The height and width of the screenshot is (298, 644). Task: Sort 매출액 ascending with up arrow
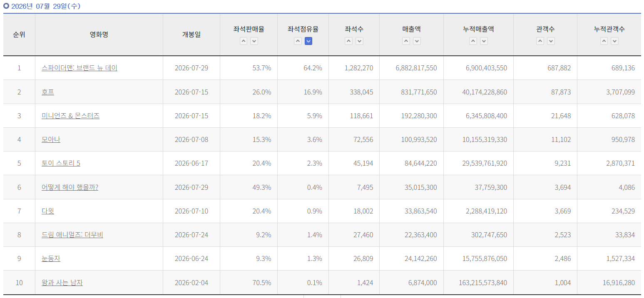[x=406, y=41]
